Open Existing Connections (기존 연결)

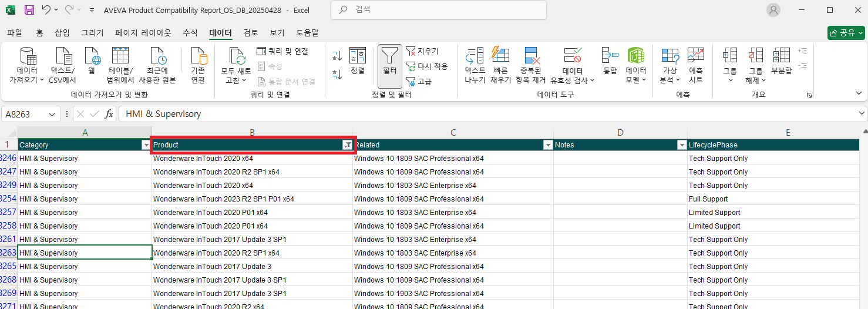point(199,65)
